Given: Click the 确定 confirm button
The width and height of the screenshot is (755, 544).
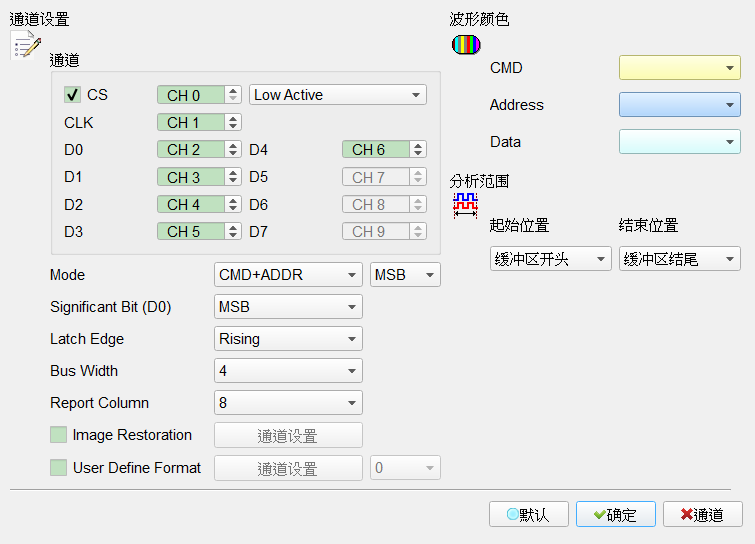Looking at the screenshot, I should click(615, 514).
